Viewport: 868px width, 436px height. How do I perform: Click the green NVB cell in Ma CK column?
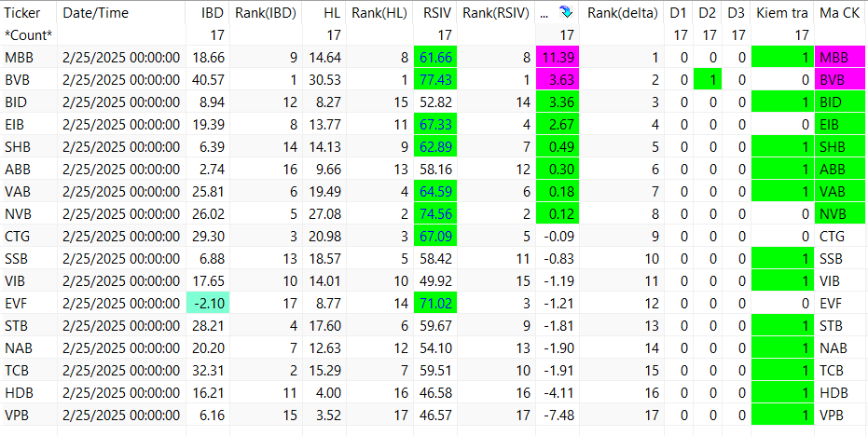[x=840, y=214]
